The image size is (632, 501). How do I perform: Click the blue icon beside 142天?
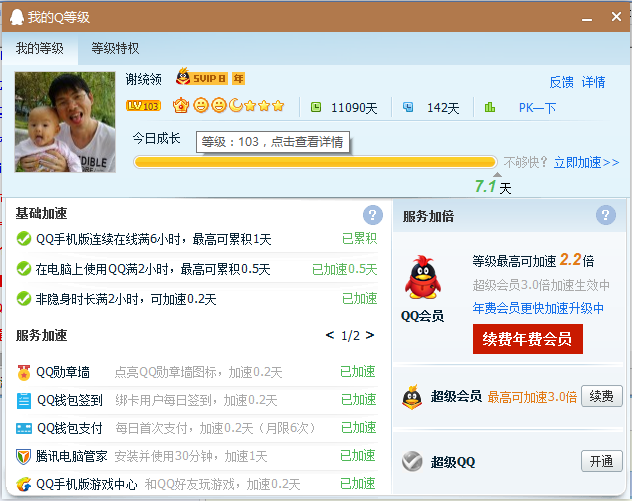pyautogui.click(x=408, y=107)
